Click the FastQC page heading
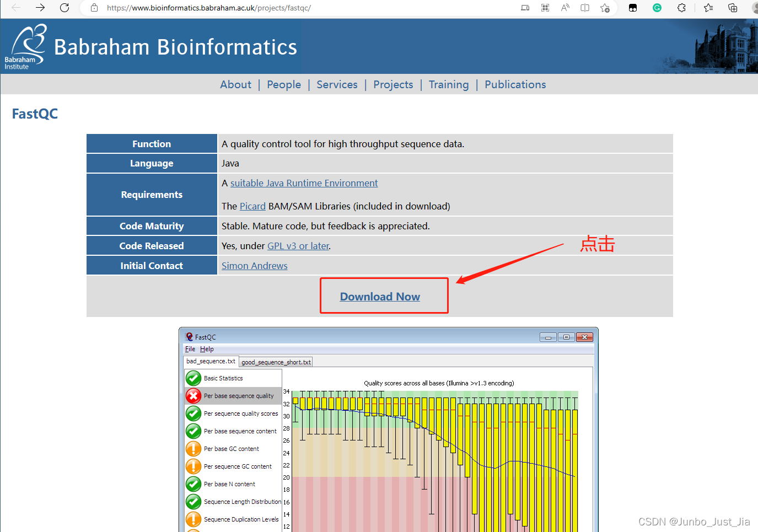758x532 pixels. click(35, 114)
